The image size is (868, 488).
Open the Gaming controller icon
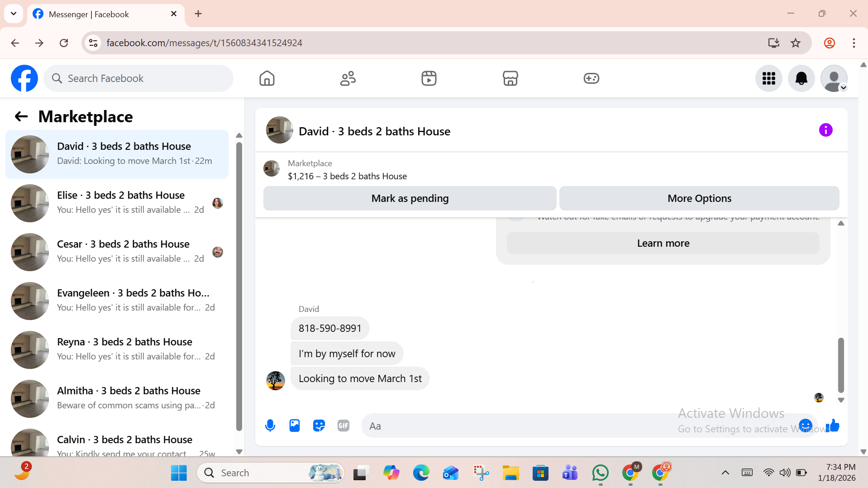point(591,78)
